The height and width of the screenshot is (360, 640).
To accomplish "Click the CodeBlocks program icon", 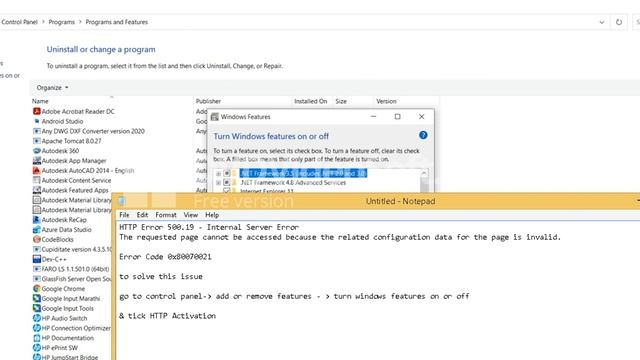I will (x=36, y=239).
